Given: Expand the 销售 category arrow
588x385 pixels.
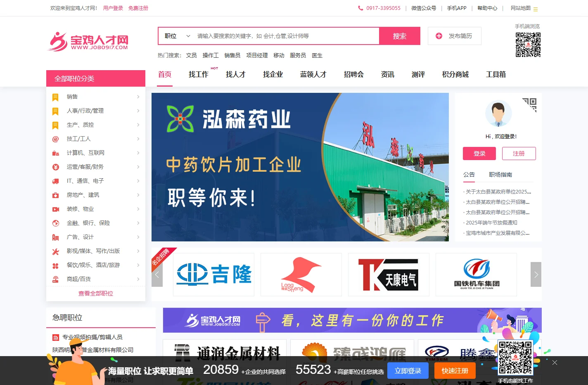Looking at the screenshot, I should (138, 97).
